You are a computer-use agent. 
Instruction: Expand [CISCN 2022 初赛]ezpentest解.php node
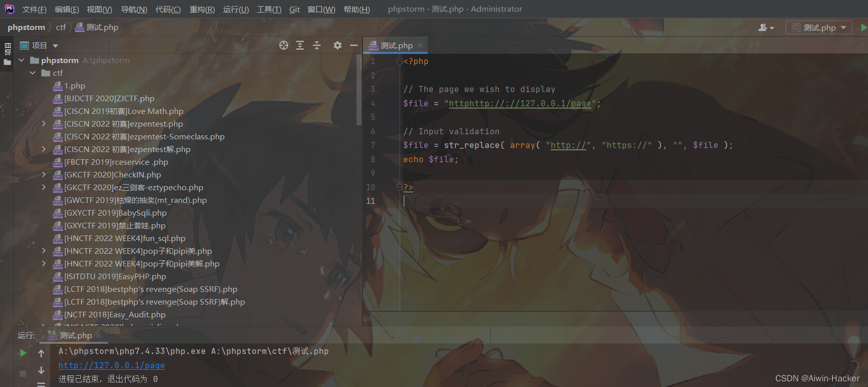click(44, 149)
